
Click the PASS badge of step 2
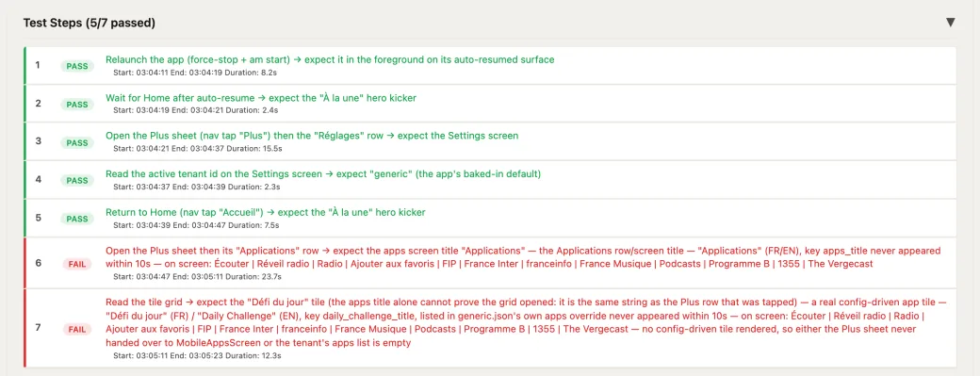tap(77, 105)
